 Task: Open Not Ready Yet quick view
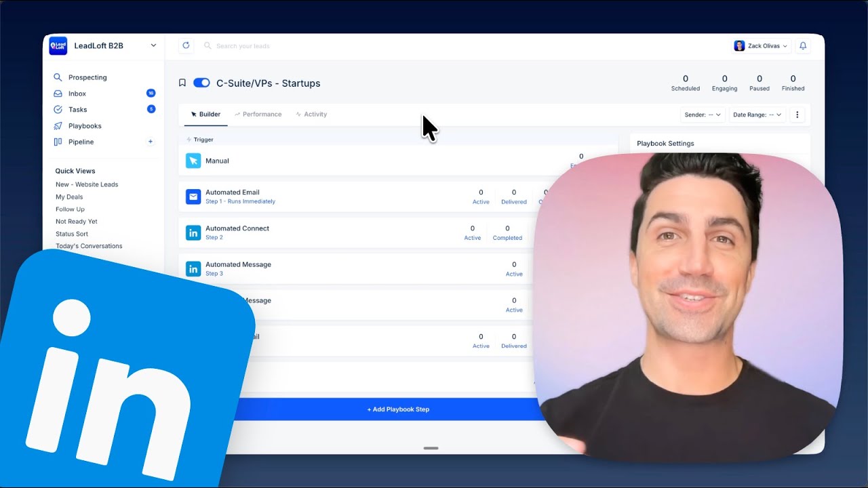[x=77, y=221]
